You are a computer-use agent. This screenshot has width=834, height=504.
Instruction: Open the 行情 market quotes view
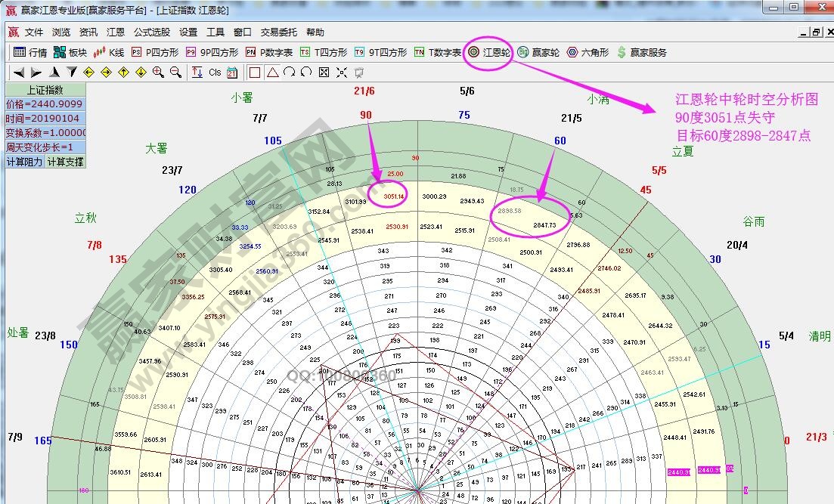(x=29, y=53)
